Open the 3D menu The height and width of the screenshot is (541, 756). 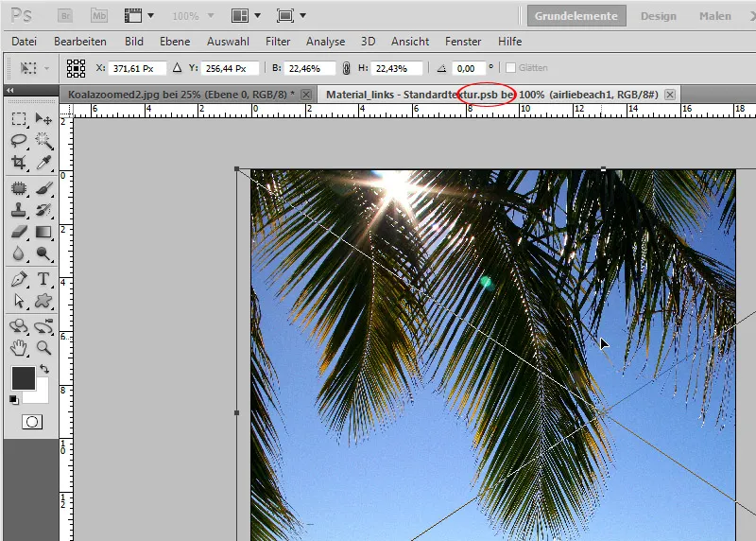point(369,42)
